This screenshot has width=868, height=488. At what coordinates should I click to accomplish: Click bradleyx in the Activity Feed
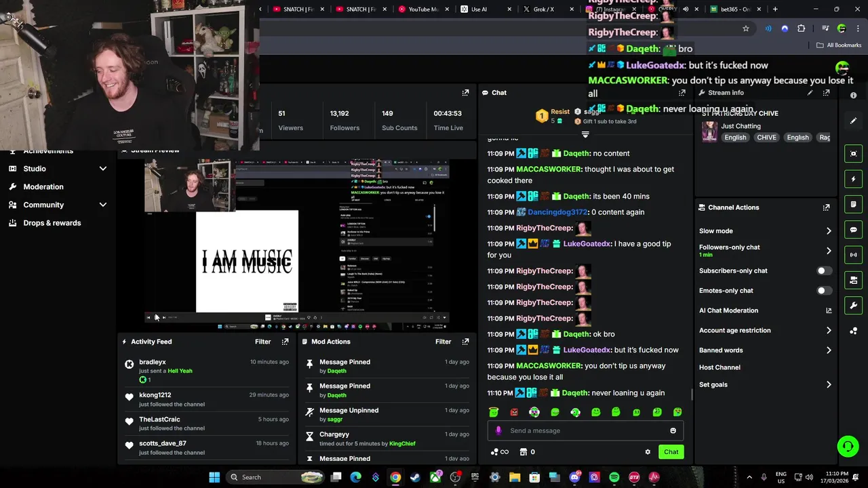[x=153, y=362]
